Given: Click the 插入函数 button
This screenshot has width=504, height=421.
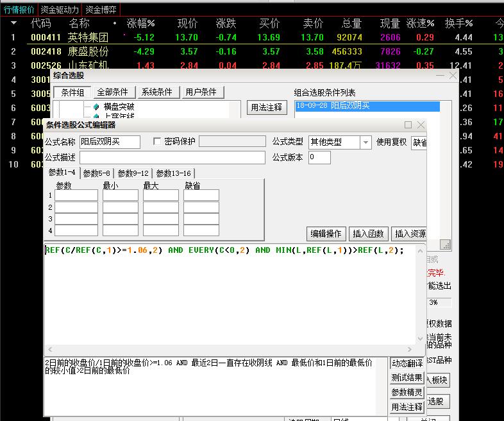Looking at the screenshot, I should coord(368,234).
